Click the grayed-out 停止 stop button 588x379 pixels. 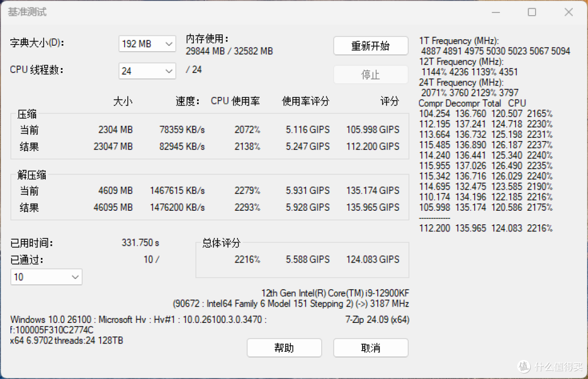(x=371, y=75)
